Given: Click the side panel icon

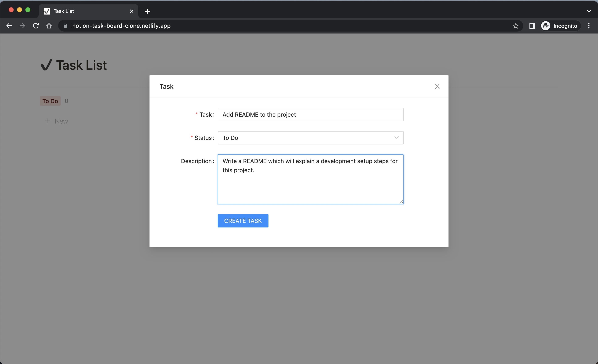Looking at the screenshot, I should [x=532, y=26].
